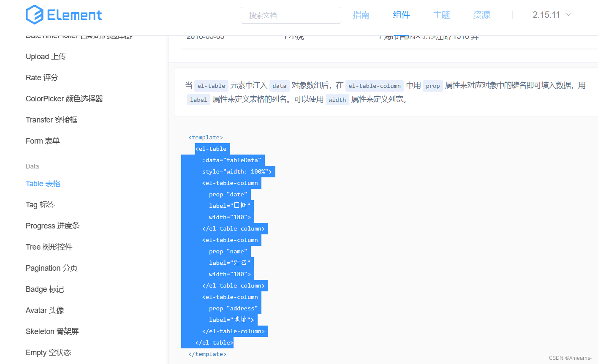This screenshot has height=364, width=598.
Task: Click the label inline code tag
Action: pos(198,100)
